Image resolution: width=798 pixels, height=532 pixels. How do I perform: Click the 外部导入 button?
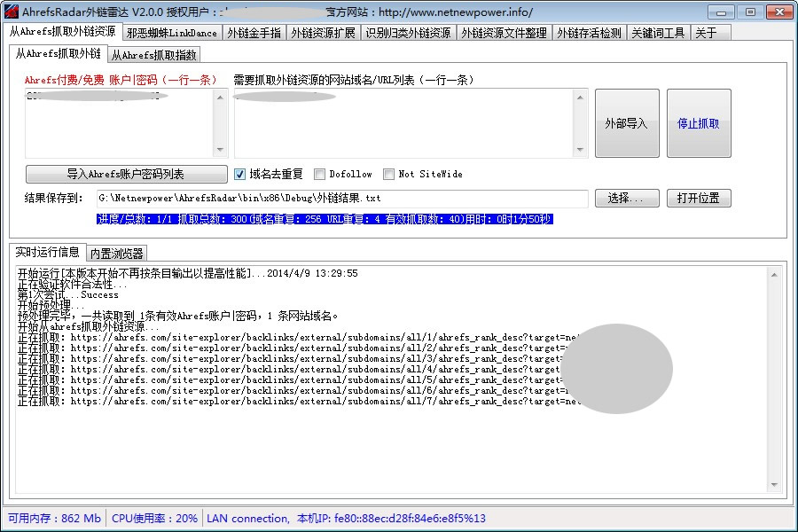[627, 123]
